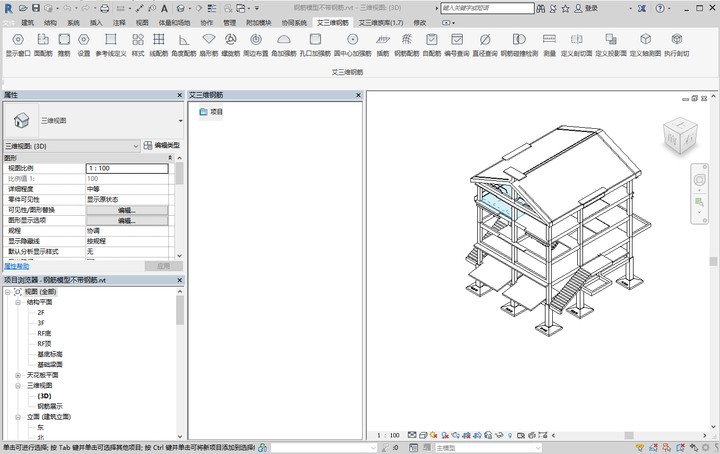Collapse the 结构平面 tree node

(x=18, y=303)
